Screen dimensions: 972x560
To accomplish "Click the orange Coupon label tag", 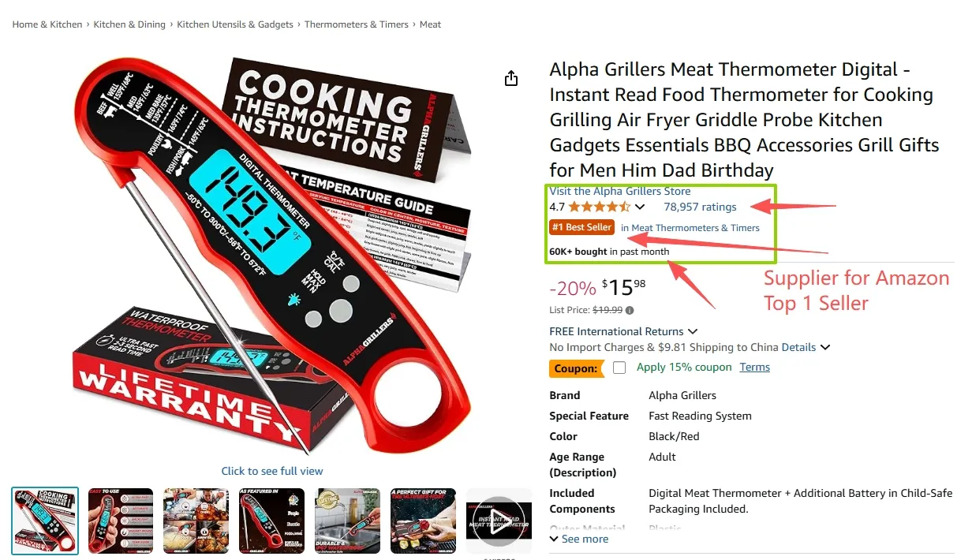I will 577,368.
